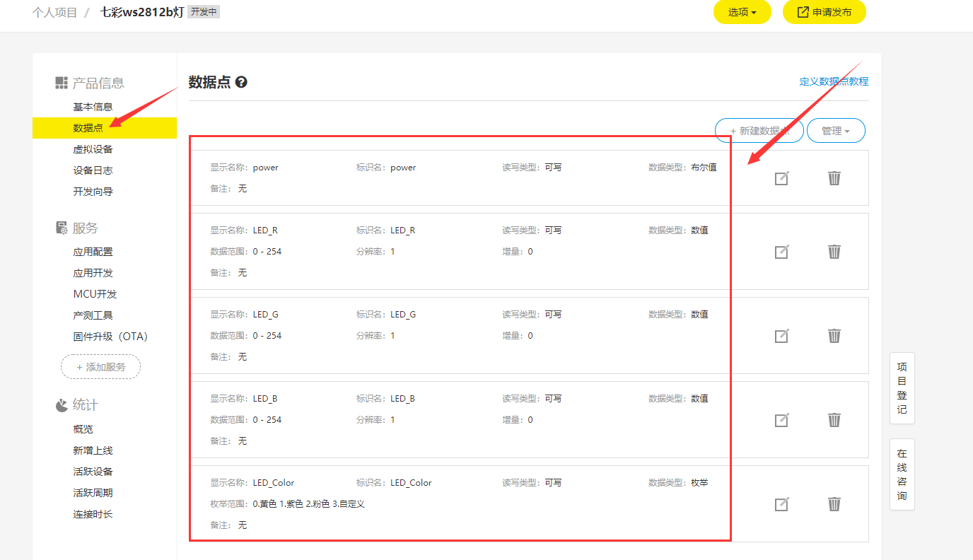Open 活跃设备 statistics page
The image size is (973, 560).
click(x=93, y=472)
